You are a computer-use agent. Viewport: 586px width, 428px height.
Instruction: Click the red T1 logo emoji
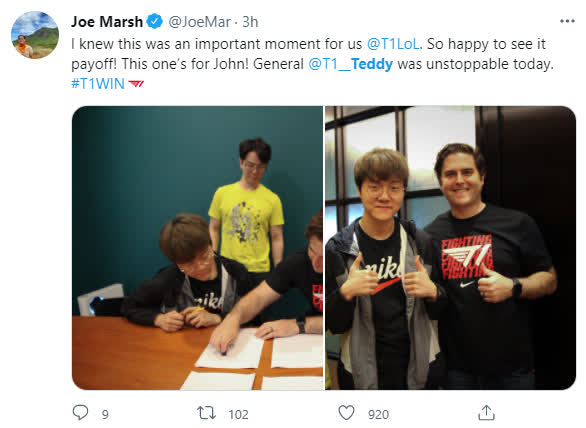point(136,83)
